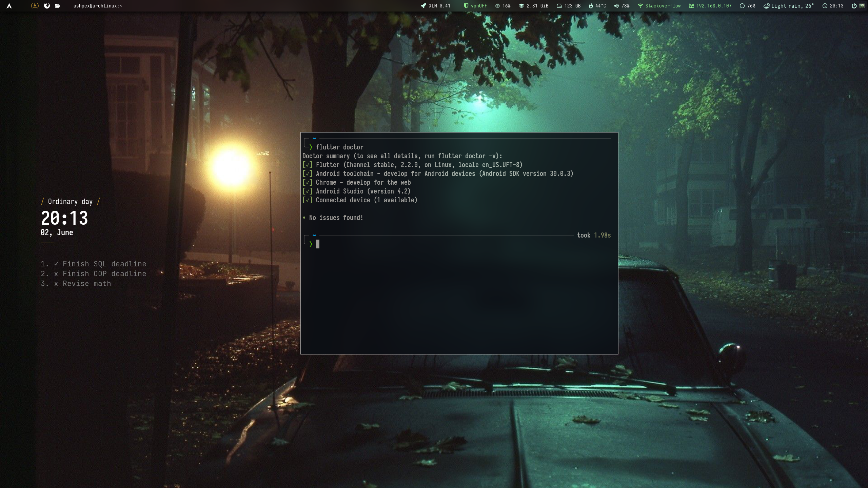Open the file manager folder icon

point(58,6)
